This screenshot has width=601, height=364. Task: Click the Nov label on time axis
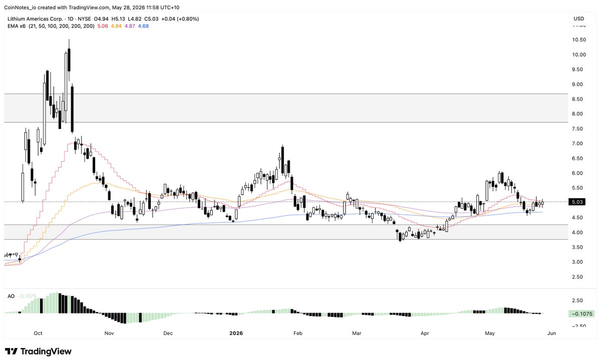tap(109, 333)
